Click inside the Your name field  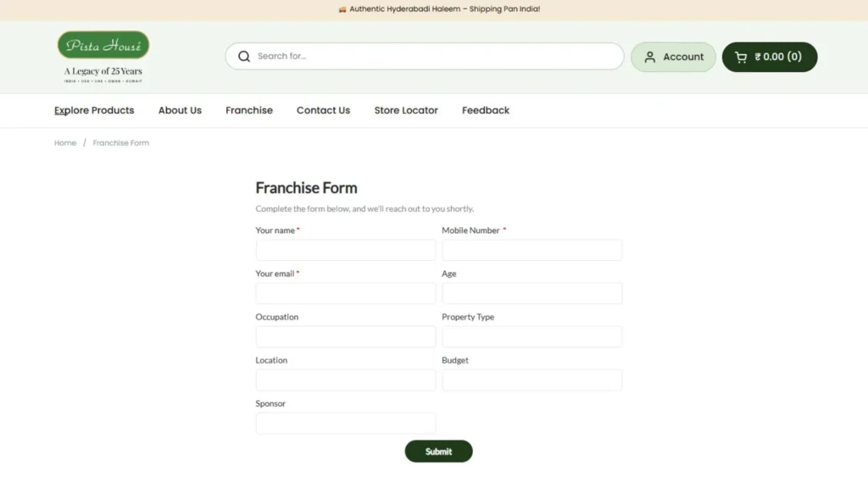tap(345, 249)
